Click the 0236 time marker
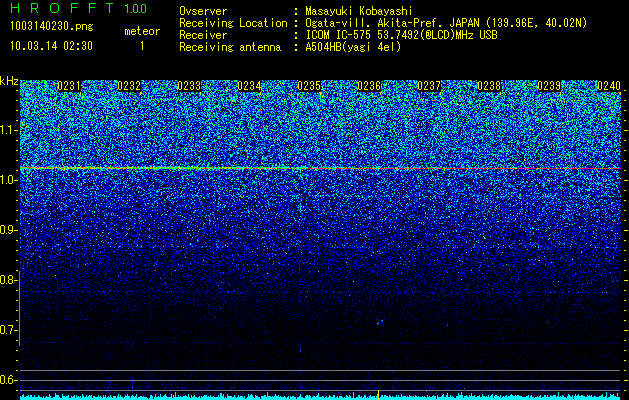 [369, 86]
